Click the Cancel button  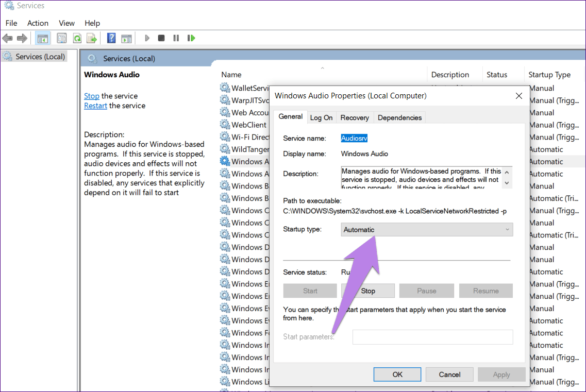[449, 374]
